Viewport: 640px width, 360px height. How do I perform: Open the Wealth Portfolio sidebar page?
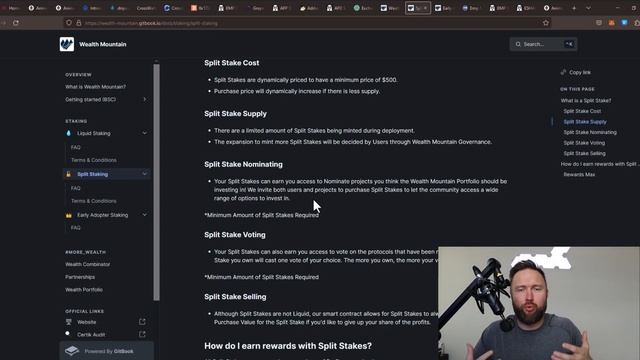point(84,289)
